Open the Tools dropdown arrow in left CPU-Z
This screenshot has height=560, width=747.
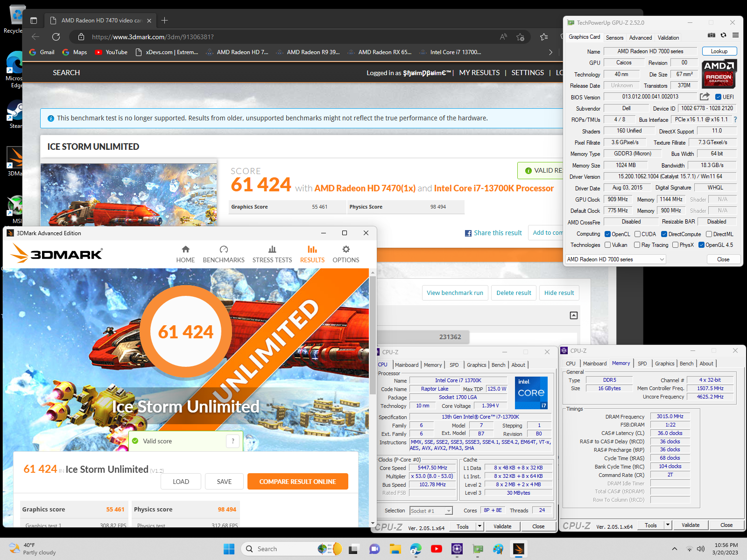479,526
